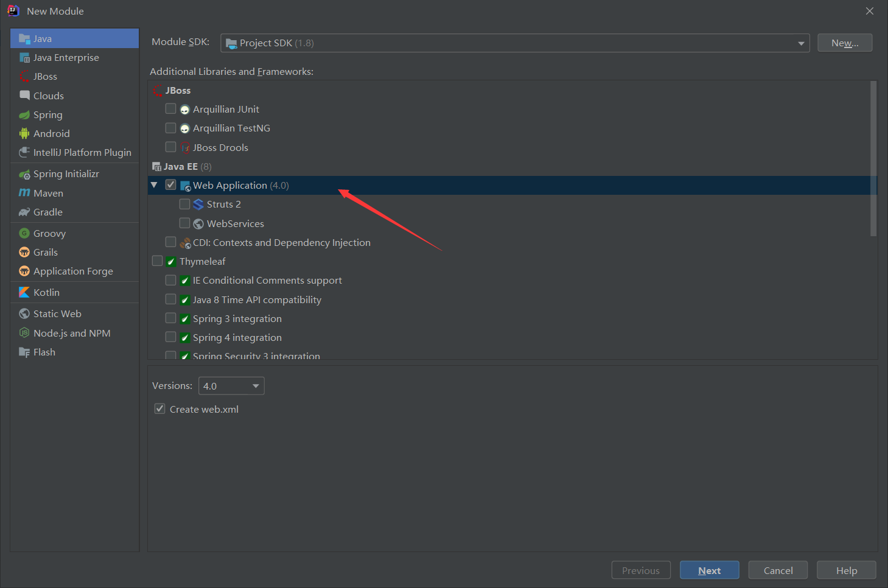Collapse the Web Application tree node
The height and width of the screenshot is (588, 888).
pyautogui.click(x=154, y=185)
